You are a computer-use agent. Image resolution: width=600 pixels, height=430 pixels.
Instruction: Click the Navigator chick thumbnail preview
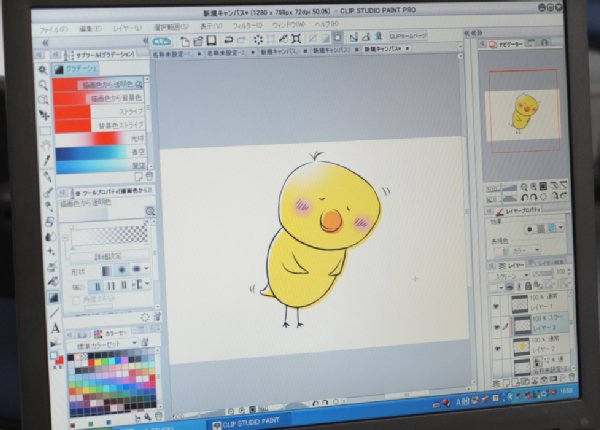(x=523, y=116)
